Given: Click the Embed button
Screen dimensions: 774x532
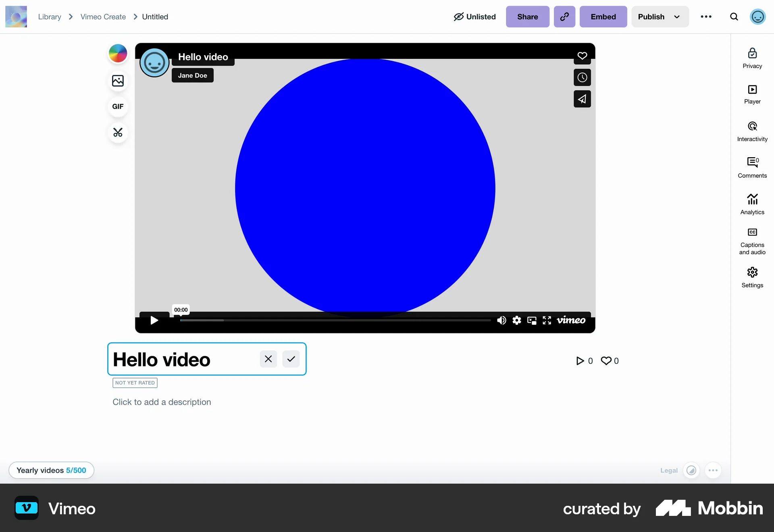Looking at the screenshot, I should click(603, 17).
